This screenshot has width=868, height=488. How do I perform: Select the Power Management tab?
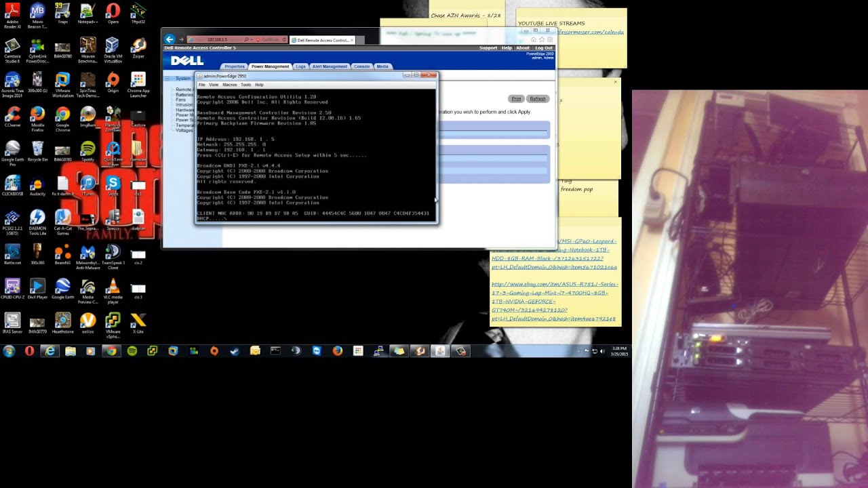pyautogui.click(x=270, y=66)
